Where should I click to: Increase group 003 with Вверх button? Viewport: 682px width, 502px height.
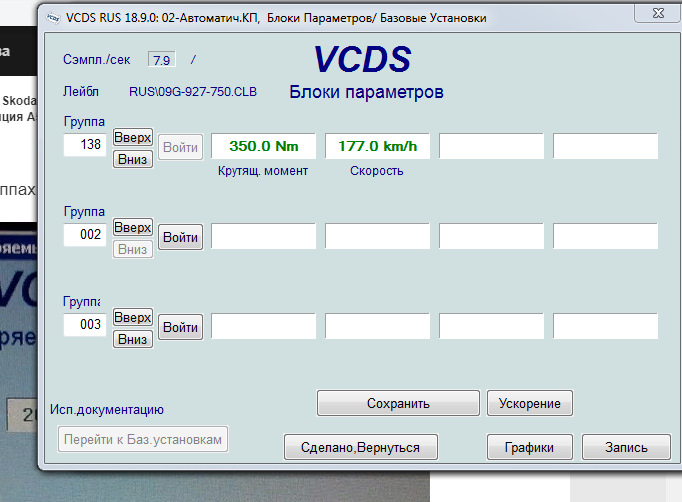click(x=133, y=318)
